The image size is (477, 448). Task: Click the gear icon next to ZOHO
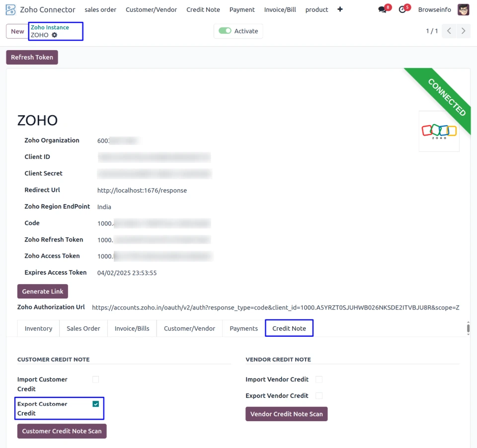(x=55, y=35)
